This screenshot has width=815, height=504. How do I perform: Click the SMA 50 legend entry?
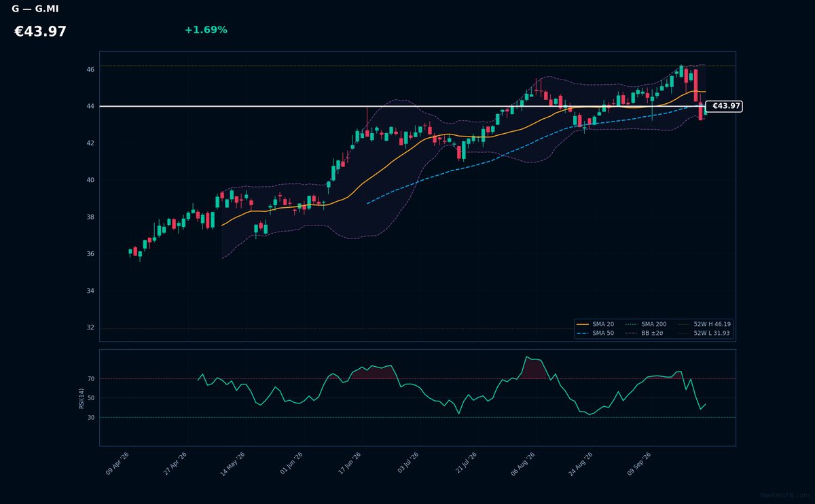pyautogui.click(x=595, y=334)
